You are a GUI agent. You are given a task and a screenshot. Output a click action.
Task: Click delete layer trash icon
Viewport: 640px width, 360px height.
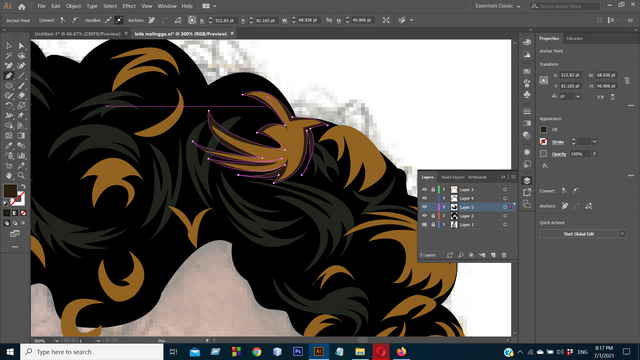[504, 255]
